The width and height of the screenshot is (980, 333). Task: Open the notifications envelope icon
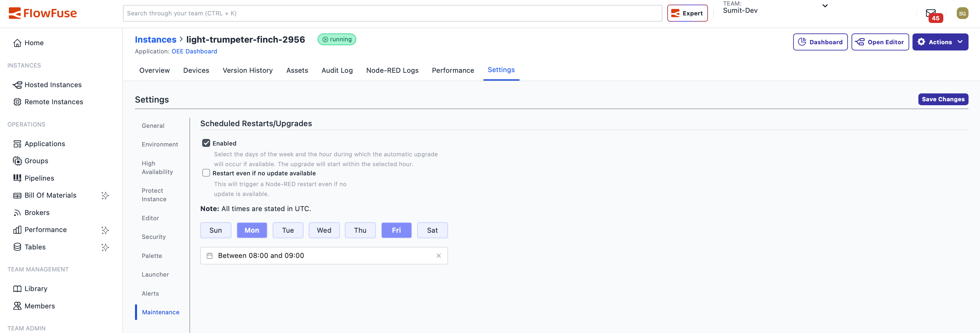click(931, 12)
